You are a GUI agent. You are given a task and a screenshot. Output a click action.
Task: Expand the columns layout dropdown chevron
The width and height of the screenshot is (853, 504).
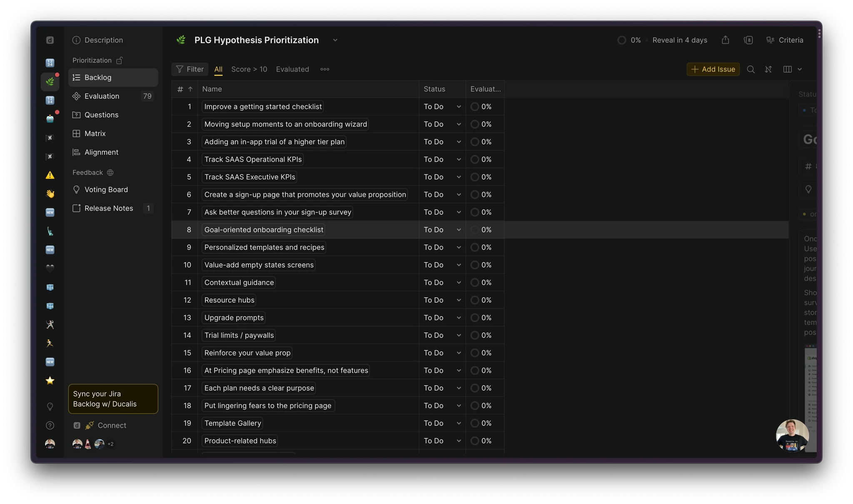click(x=800, y=69)
